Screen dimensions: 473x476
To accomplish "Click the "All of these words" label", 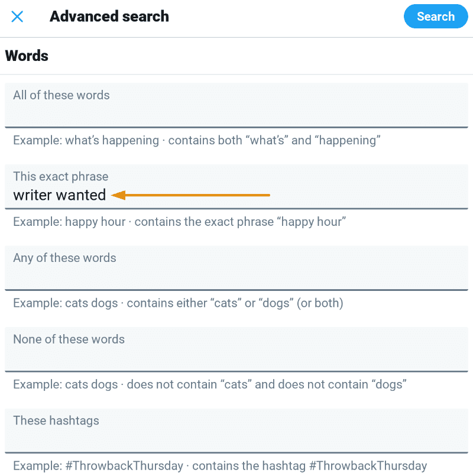I will point(61,95).
